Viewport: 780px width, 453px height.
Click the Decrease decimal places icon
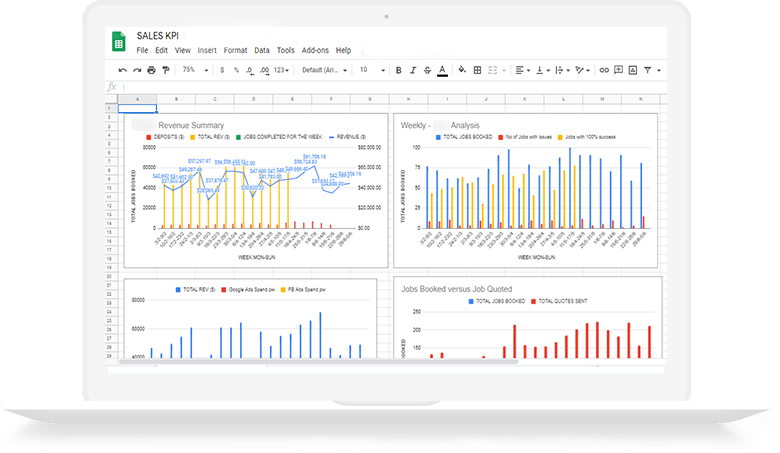pos(250,71)
